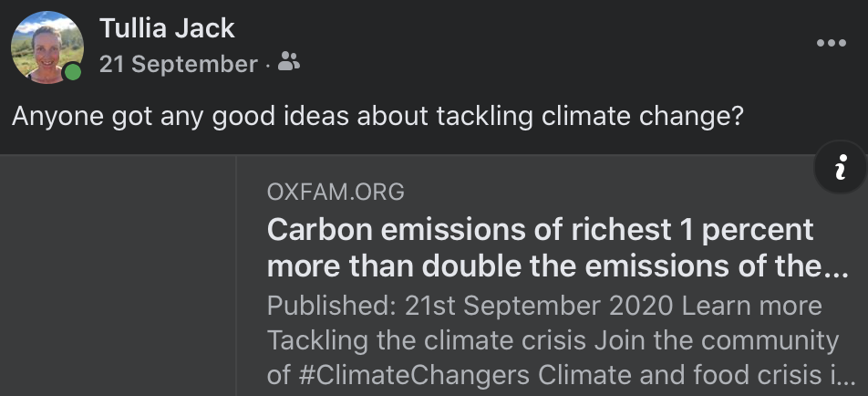
Task: Open the three-dot post options menu
Action: coord(831,43)
